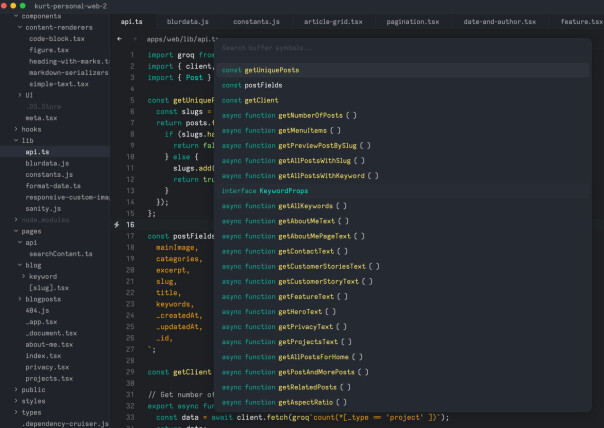Collapse the components folder

pyautogui.click(x=16, y=16)
